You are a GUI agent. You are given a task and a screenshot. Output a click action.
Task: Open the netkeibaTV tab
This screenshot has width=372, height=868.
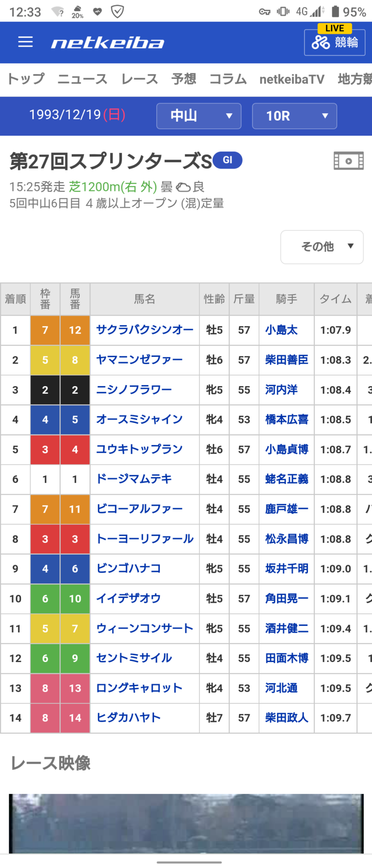[292, 79]
